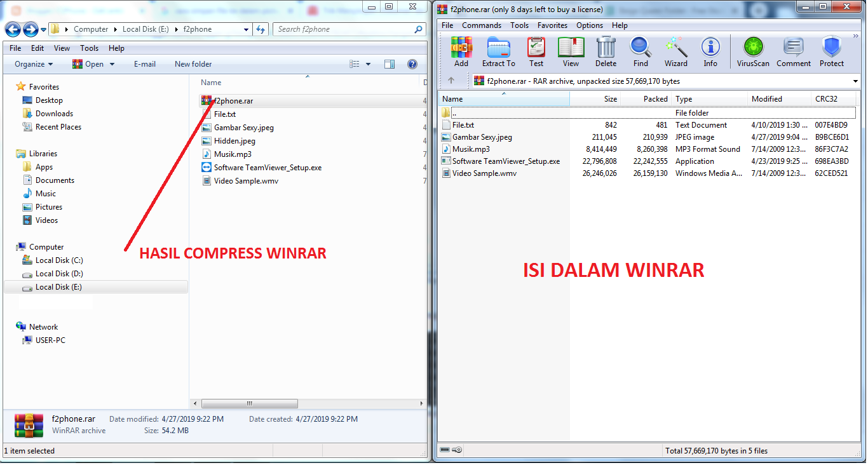Select Gambar Sexy.jpeg in WinRAR list
Screen dimensions: 868x470
[477, 137]
